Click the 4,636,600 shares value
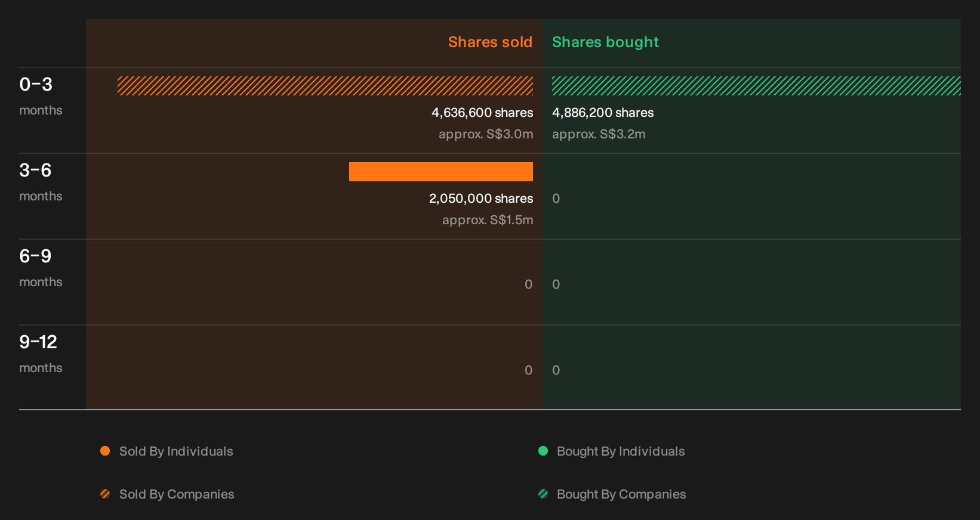 482,113
